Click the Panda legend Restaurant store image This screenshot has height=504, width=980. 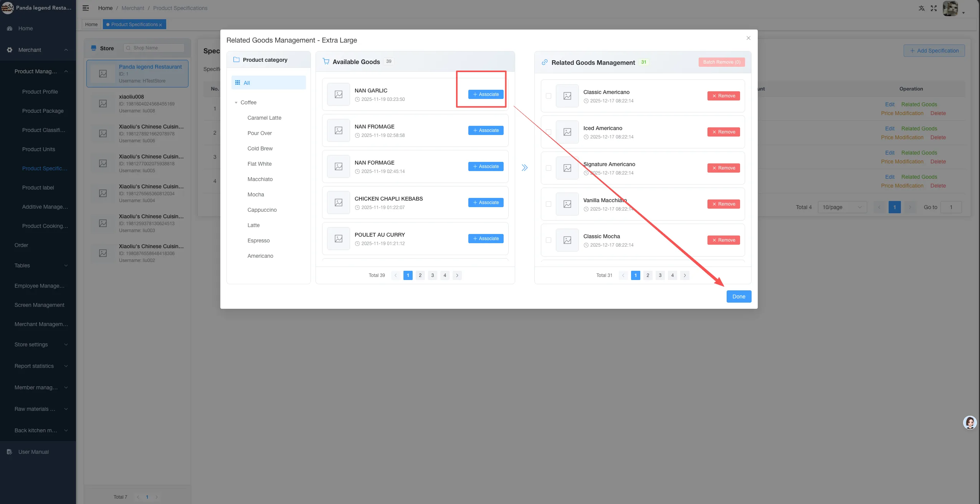click(103, 74)
